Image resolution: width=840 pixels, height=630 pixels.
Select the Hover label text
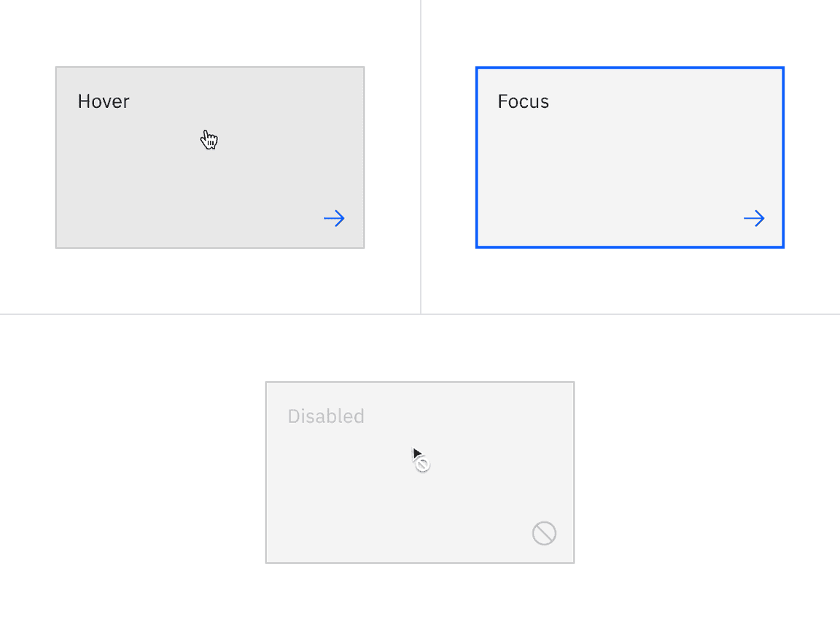(103, 101)
